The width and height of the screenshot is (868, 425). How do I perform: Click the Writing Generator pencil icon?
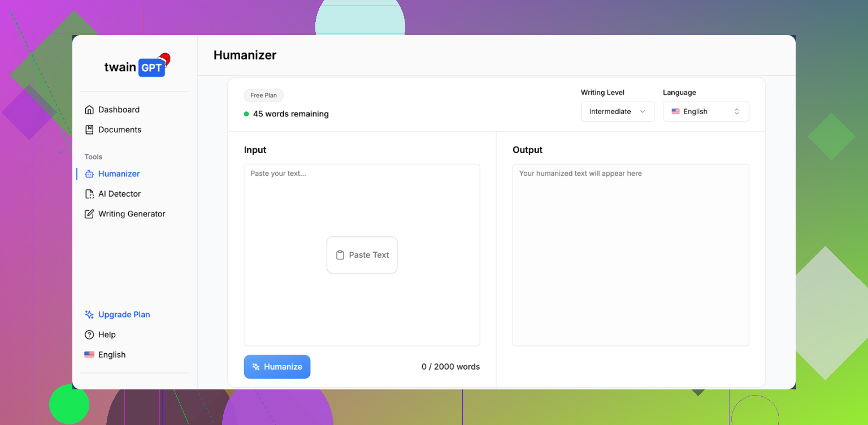pyautogui.click(x=89, y=214)
